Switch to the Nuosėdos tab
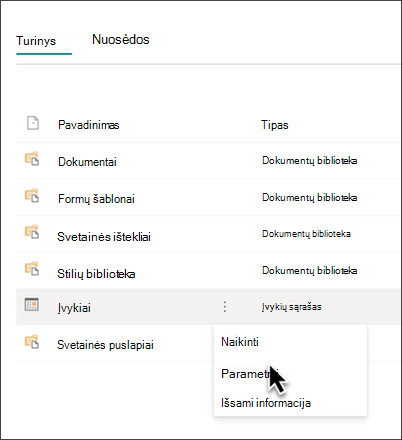 121,40
